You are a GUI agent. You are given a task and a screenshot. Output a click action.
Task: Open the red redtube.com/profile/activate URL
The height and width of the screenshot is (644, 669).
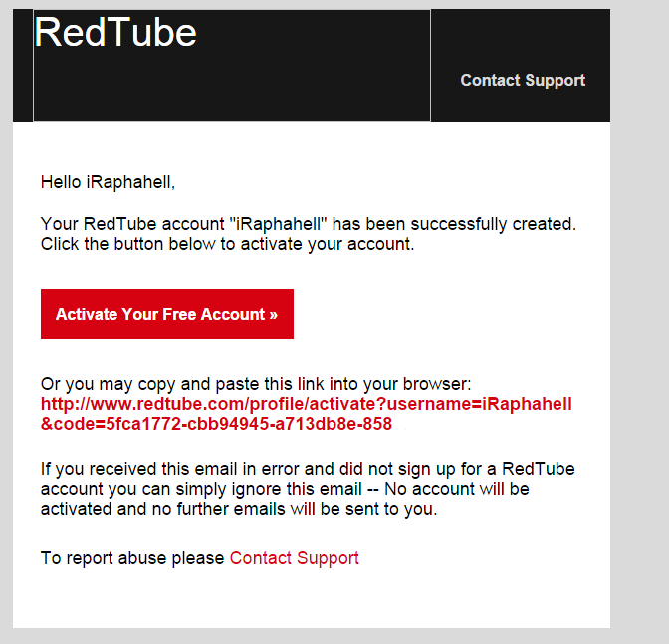(306, 404)
